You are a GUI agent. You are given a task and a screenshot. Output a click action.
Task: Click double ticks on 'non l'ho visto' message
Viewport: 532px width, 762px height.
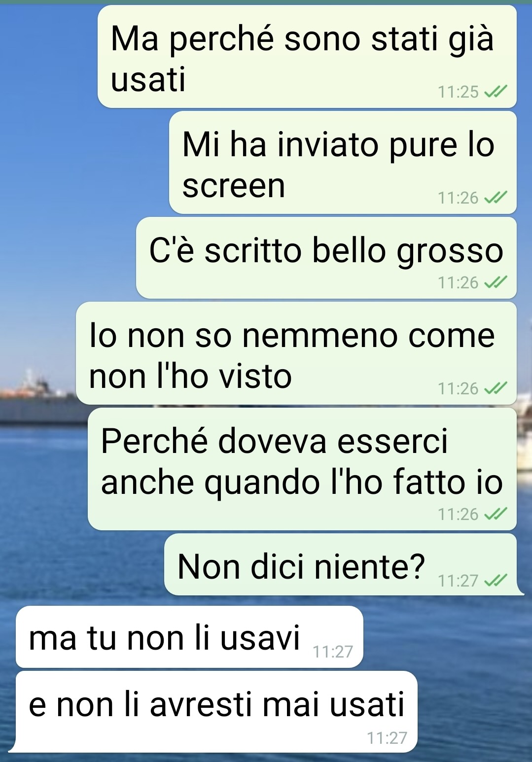click(x=496, y=388)
